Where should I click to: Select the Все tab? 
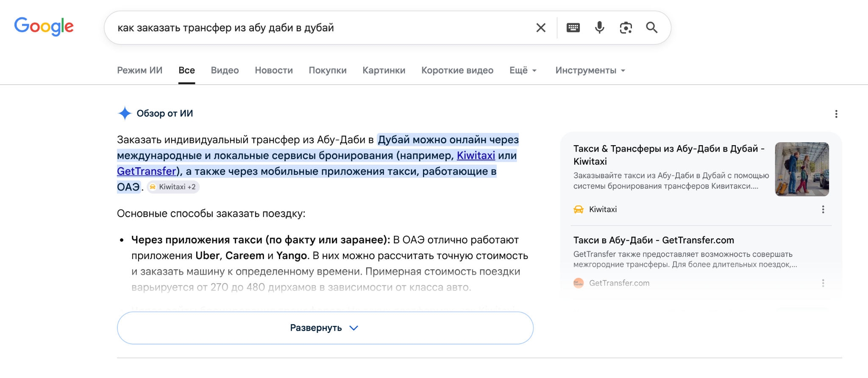point(186,70)
